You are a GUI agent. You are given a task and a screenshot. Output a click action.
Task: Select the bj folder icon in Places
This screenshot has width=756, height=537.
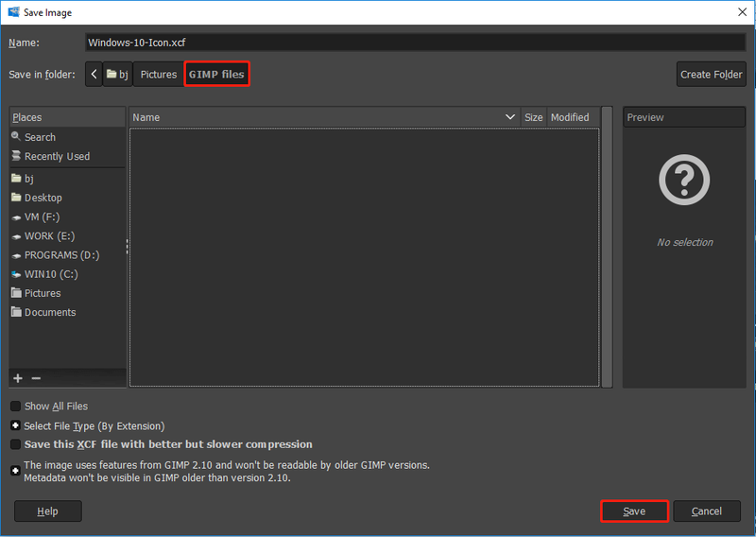pyautogui.click(x=16, y=179)
